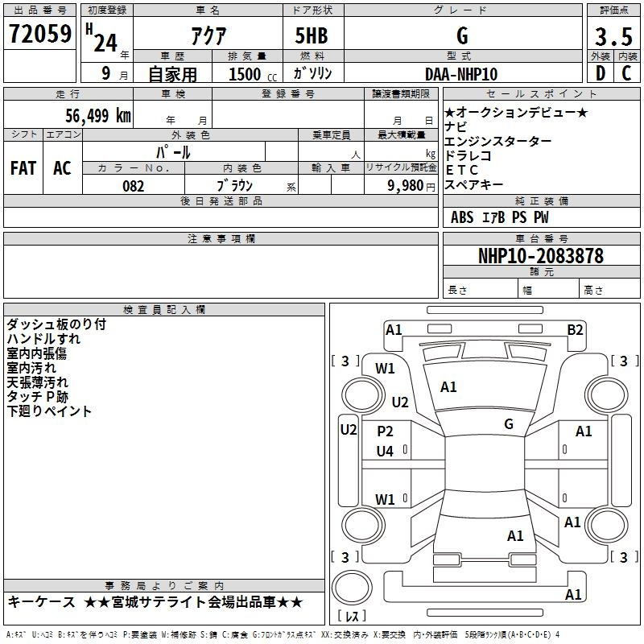Click the B2 damage mark on car diagram
644x644 pixels.
(575, 329)
